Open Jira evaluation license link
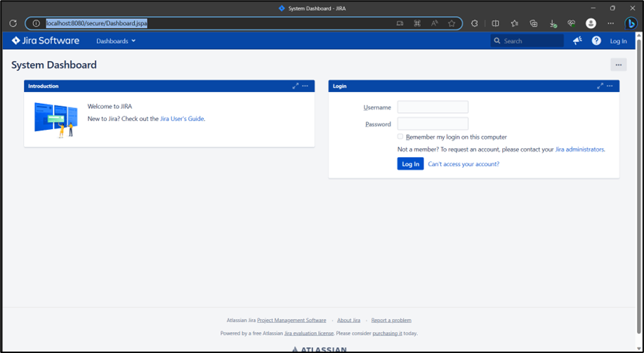 coord(309,333)
